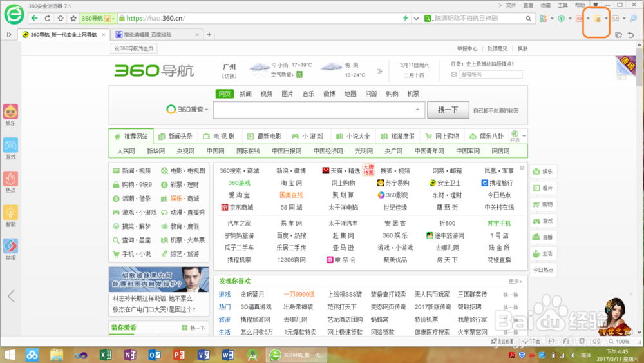Screen dimensions: 644x363
Task: Reload the page with the refresh icon
Action: [47, 19]
